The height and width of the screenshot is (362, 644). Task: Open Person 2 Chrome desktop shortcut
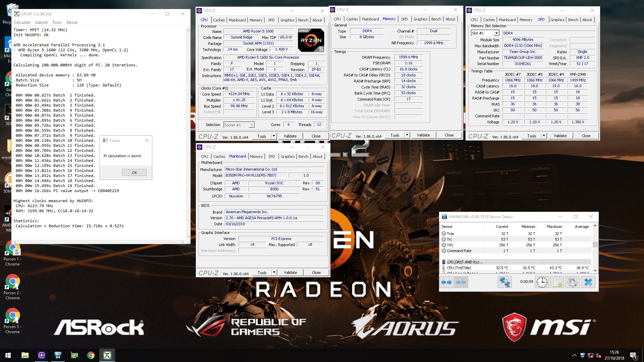pos(12,288)
